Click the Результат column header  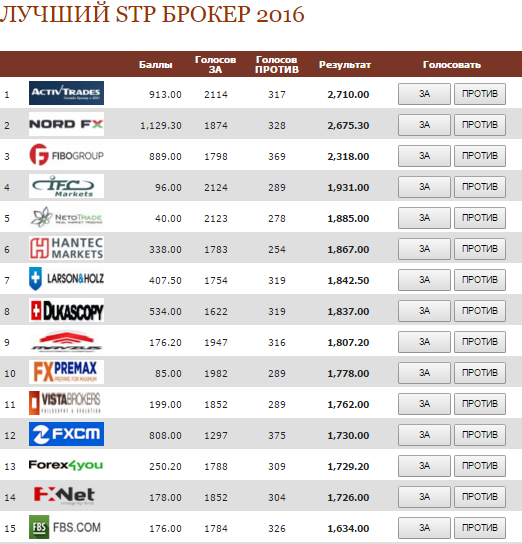click(x=345, y=65)
